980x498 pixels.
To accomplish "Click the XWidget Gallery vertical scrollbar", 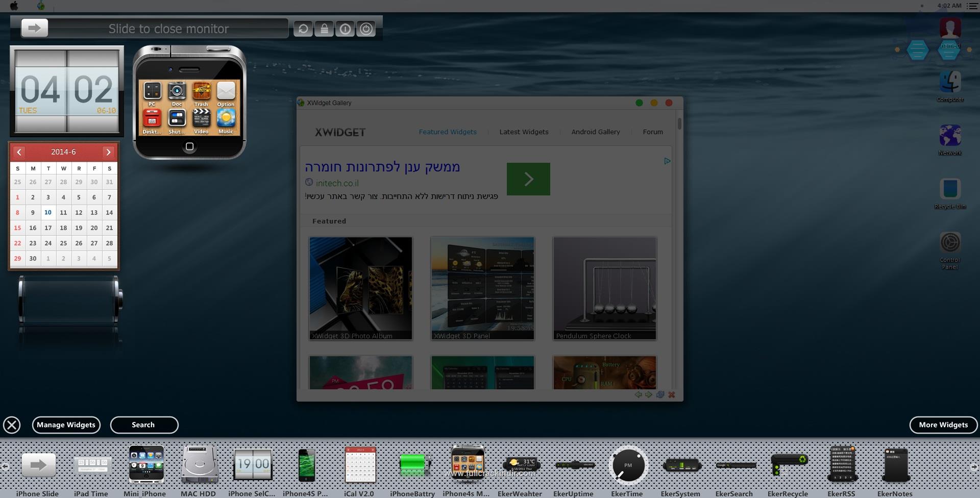I will 679,124.
